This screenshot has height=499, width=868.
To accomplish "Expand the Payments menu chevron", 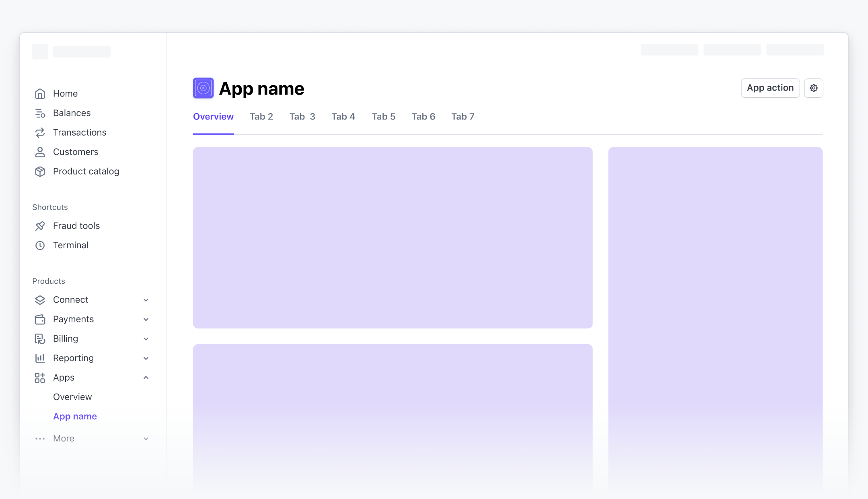I will click(146, 320).
